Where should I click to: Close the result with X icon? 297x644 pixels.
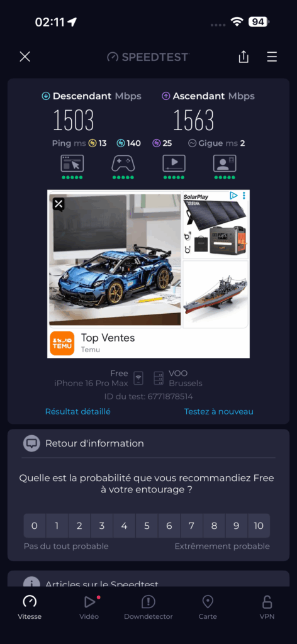pos(25,57)
